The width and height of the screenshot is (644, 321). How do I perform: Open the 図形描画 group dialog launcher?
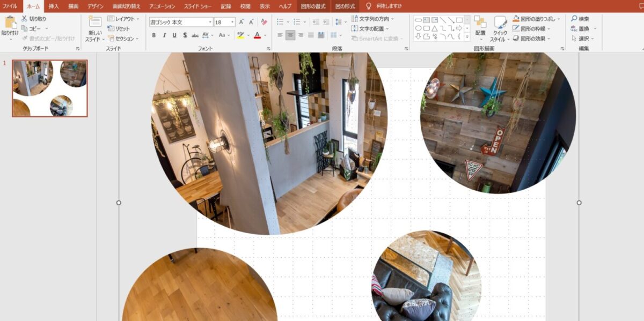click(x=561, y=49)
